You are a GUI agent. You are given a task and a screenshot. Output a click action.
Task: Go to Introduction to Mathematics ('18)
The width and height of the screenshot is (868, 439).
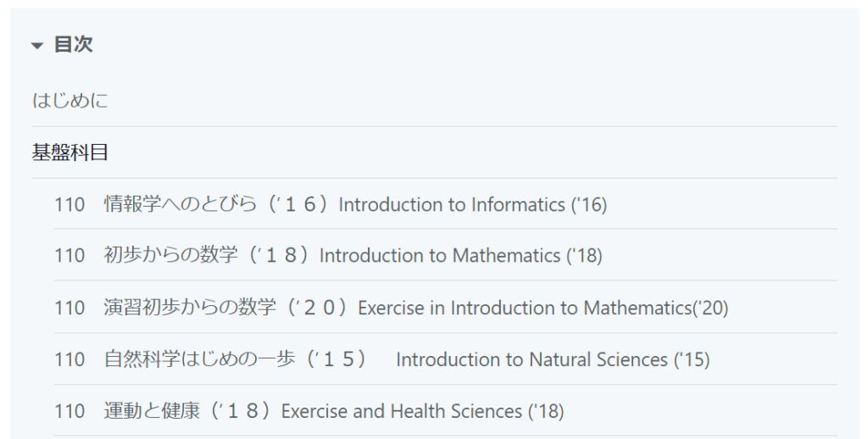coord(460,255)
